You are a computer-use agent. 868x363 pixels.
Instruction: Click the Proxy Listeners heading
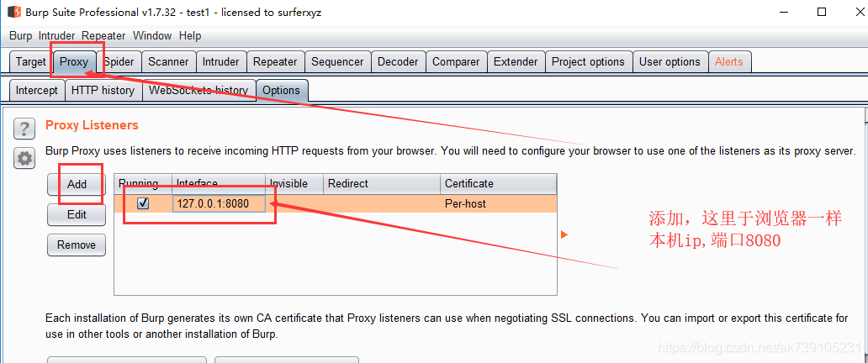[x=92, y=125]
